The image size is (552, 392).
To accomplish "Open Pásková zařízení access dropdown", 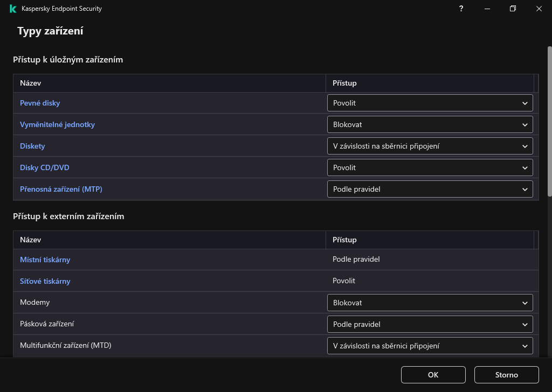I will pos(430,324).
